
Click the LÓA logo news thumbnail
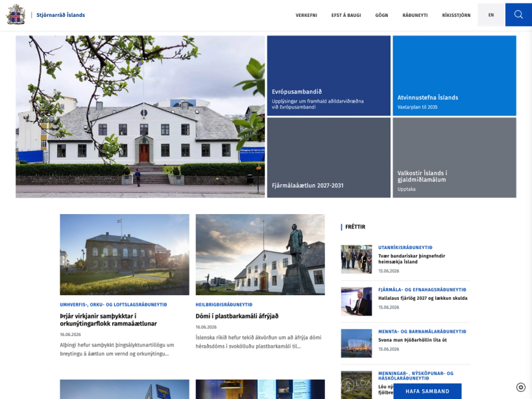[x=356, y=385]
